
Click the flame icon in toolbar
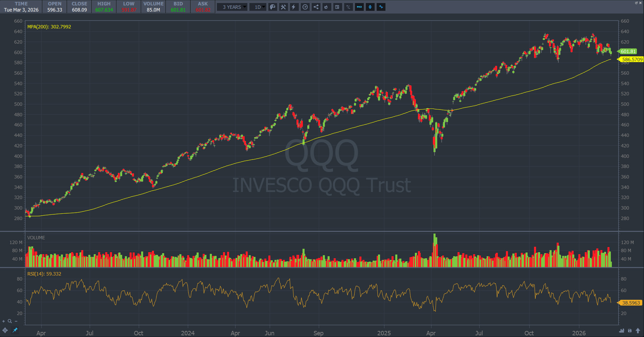coord(327,7)
